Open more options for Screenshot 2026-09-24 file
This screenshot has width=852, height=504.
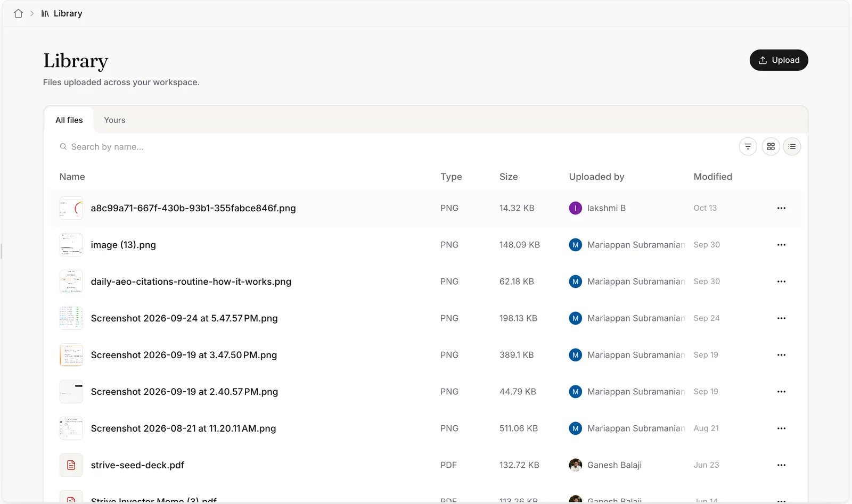pyautogui.click(x=781, y=318)
